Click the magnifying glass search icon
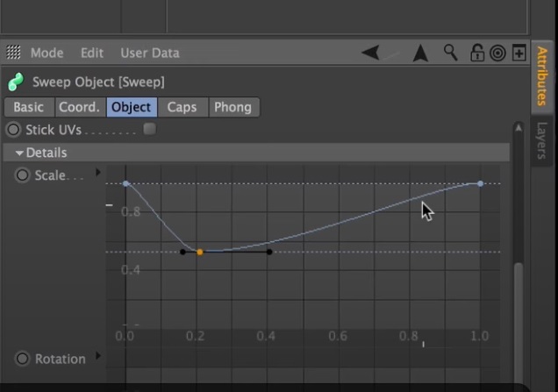 pos(451,53)
